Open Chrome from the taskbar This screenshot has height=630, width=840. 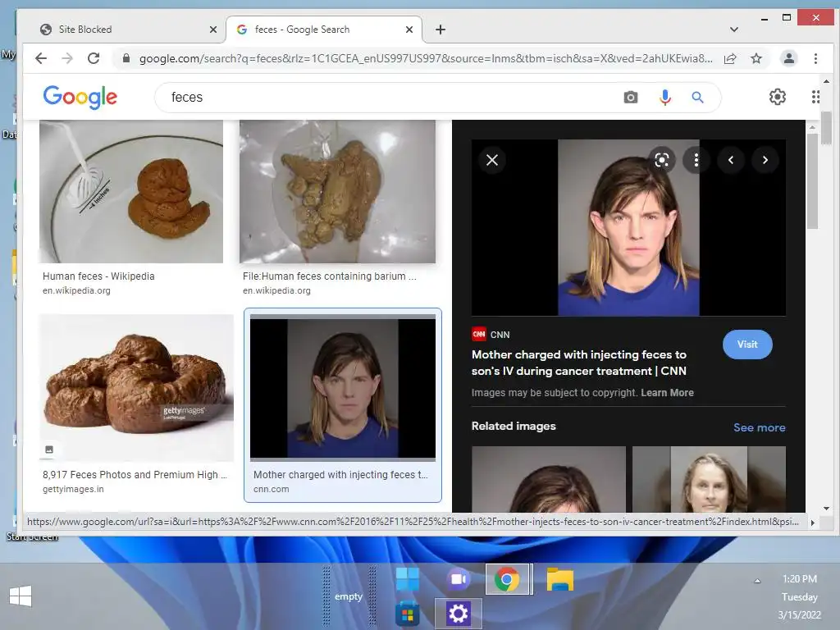pos(507,579)
